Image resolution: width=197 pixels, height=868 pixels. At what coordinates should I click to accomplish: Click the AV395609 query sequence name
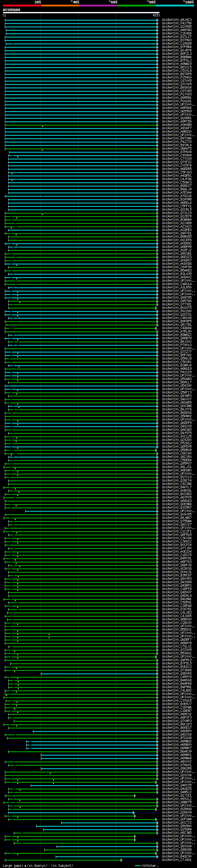[11, 10]
